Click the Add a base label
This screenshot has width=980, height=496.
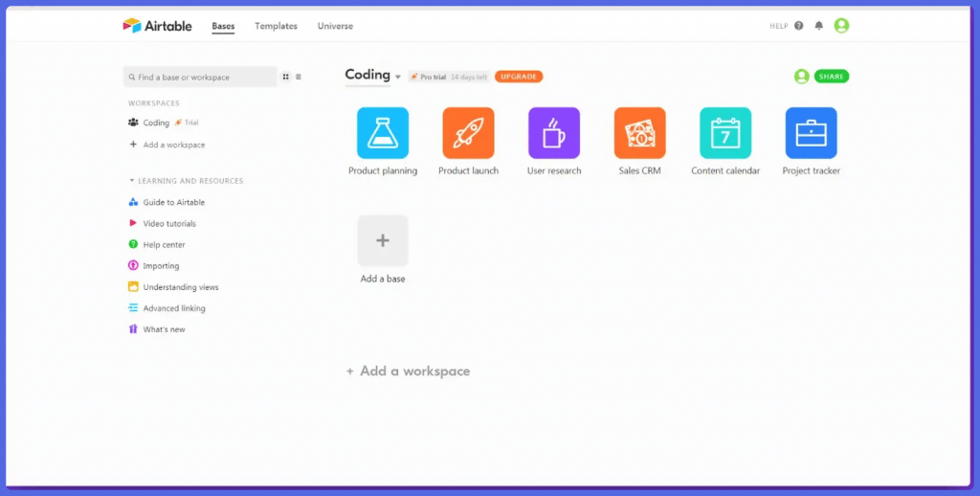tap(383, 279)
